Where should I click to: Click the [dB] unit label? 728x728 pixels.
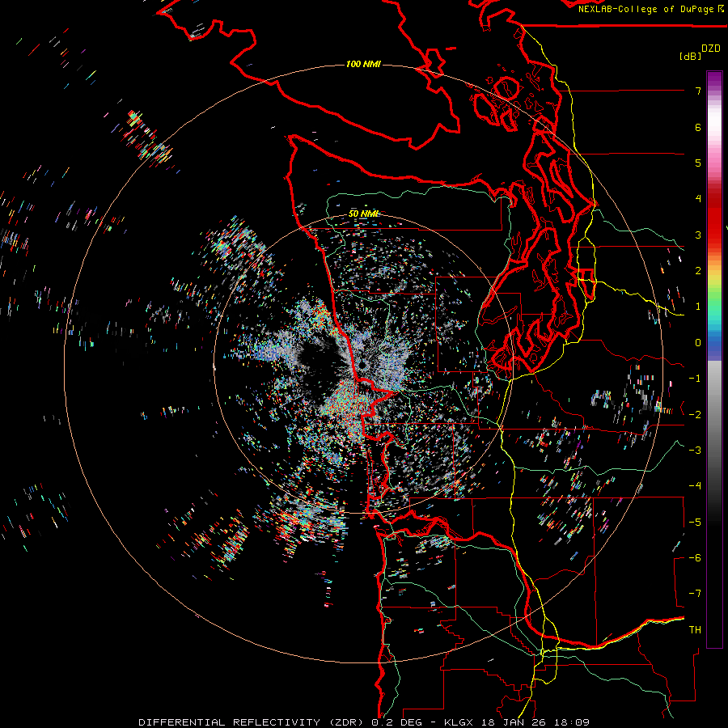690,56
